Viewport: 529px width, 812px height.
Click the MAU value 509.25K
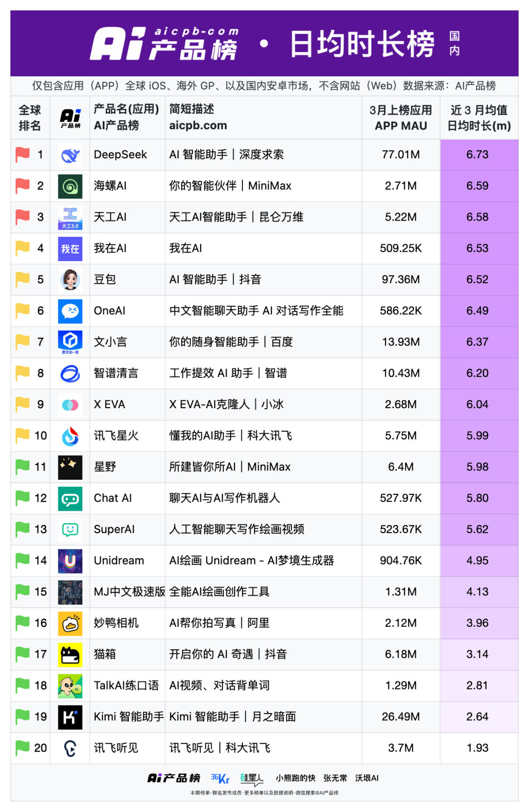point(401,248)
